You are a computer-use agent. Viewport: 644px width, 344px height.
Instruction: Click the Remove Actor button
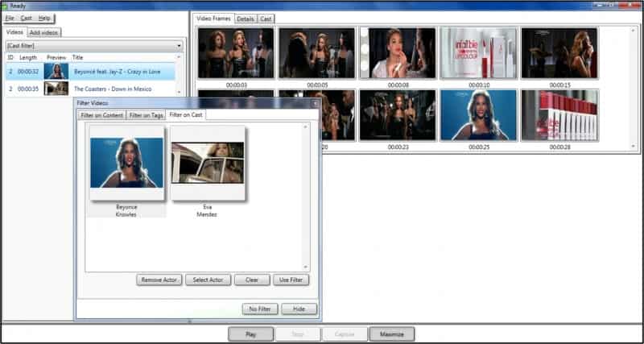[x=159, y=280]
